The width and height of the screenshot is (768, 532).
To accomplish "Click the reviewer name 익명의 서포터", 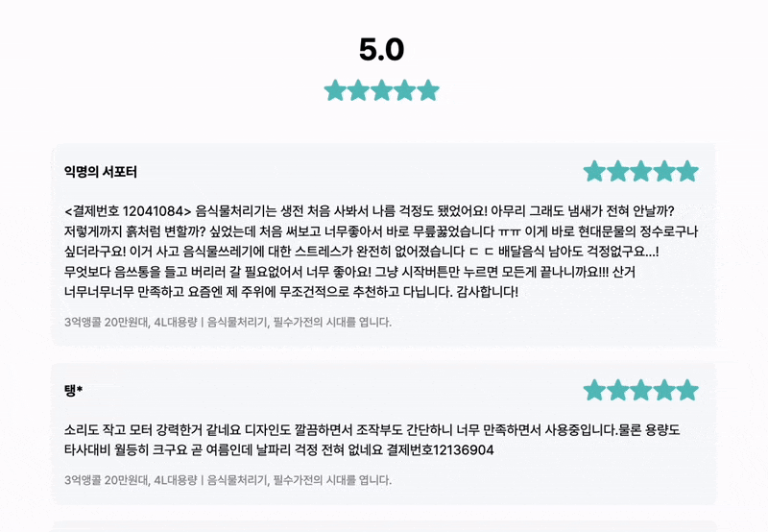I will pyautogui.click(x=101, y=172).
